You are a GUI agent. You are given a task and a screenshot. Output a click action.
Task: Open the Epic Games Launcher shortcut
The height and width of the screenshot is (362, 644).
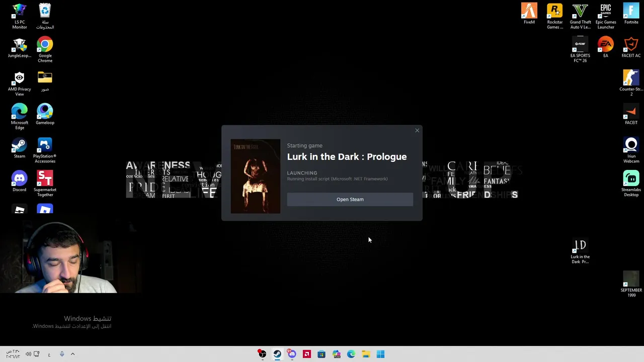click(606, 16)
